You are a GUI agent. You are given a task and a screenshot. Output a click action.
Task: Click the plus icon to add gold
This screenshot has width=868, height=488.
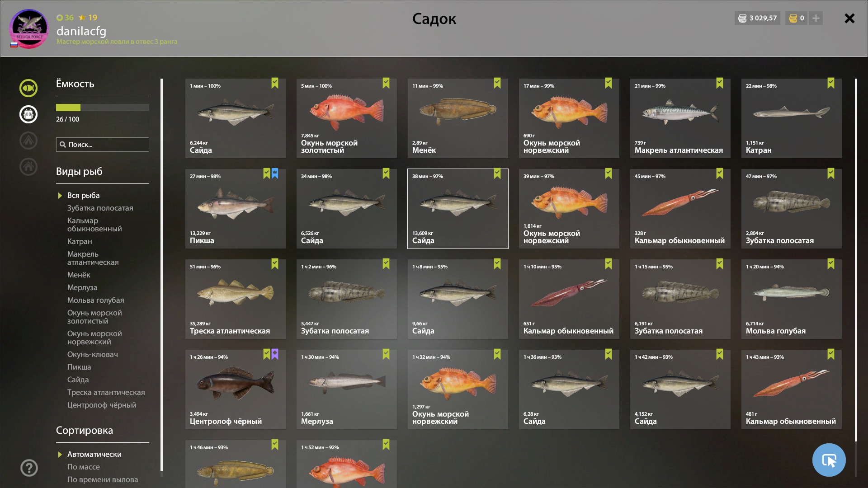coord(816,18)
